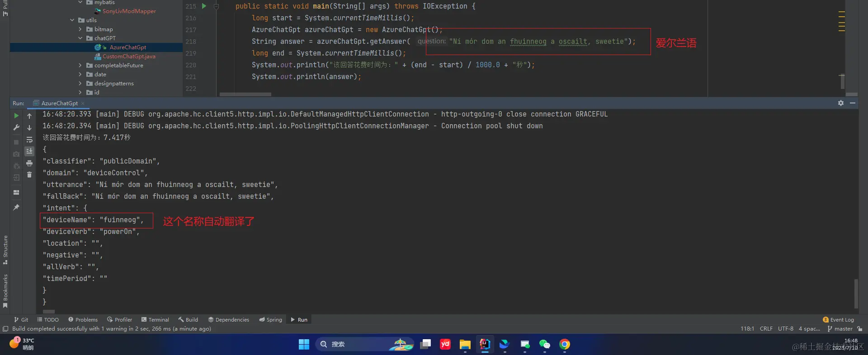Open the Dependencies tool window

(228, 320)
